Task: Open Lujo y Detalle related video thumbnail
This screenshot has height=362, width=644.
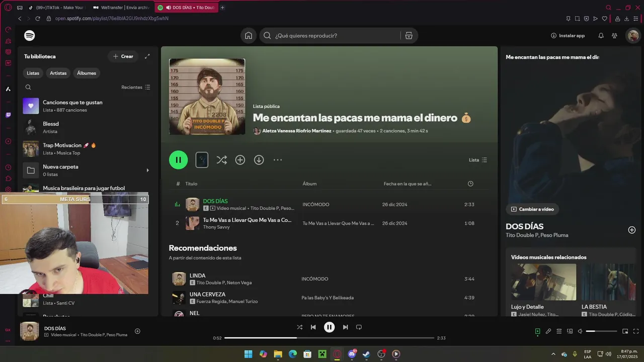Action: [x=543, y=282]
